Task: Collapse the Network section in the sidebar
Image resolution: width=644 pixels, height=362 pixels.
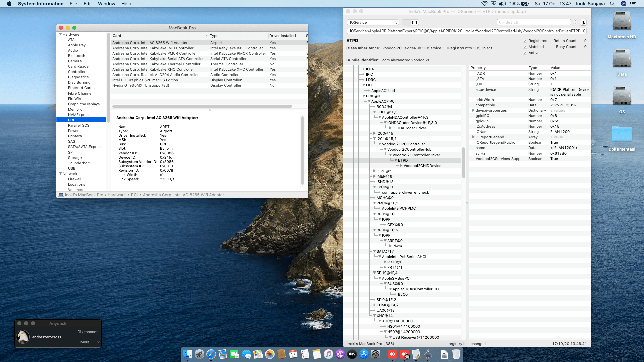Action: (60, 174)
